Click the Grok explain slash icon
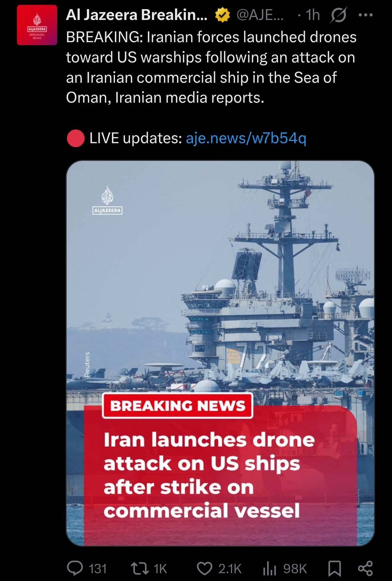This screenshot has height=581, width=392. 339,15
